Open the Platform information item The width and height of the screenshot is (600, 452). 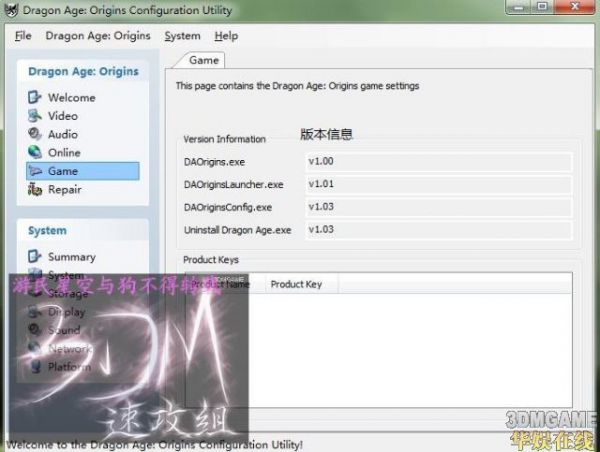tap(69, 367)
